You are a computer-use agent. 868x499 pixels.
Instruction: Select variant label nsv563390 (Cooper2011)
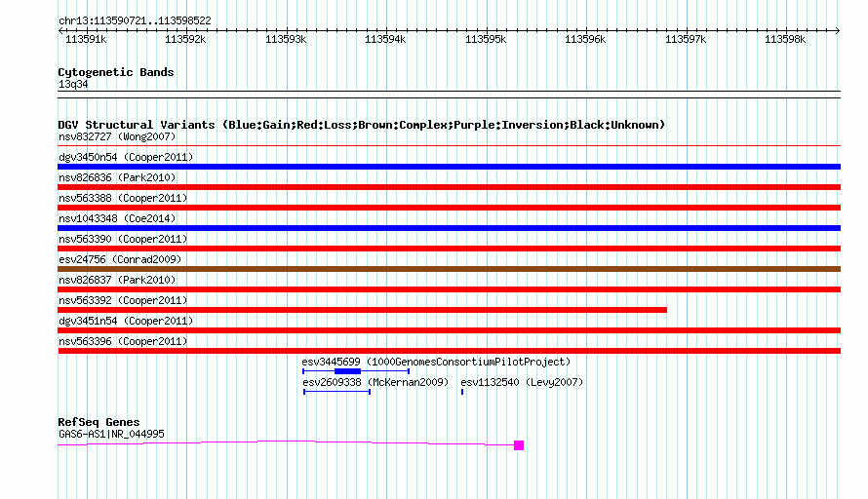(x=123, y=239)
